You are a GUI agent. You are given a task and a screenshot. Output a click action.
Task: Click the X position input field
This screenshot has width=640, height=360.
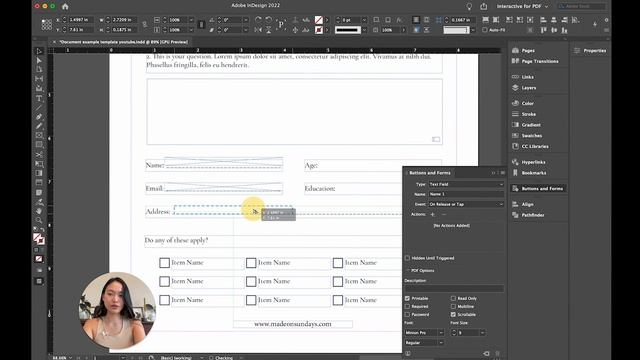[81, 20]
